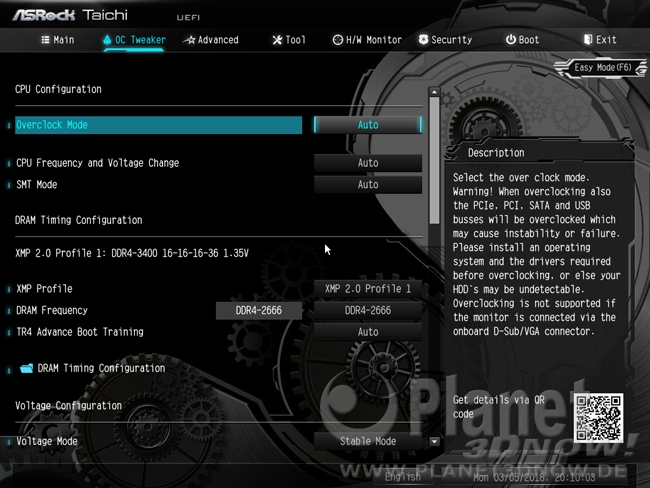The height and width of the screenshot is (488, 650).
Task: Switch to the Security tab
Action: (x=445, y=40)
